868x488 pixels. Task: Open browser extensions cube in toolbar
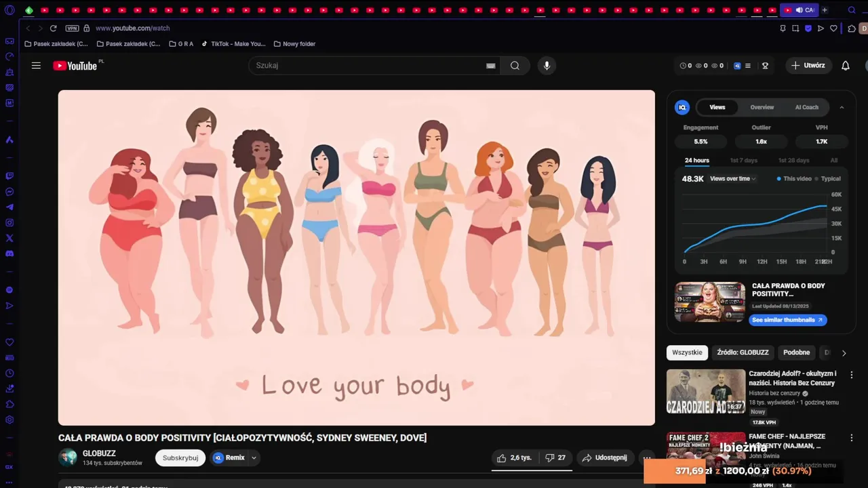click(852, 28)
